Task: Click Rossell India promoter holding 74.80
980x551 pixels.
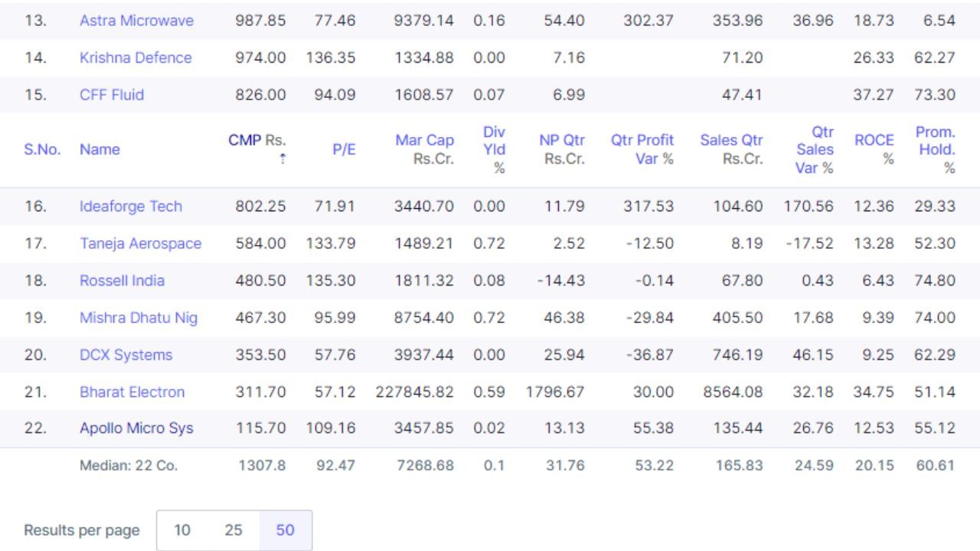Action: click(x=935, y=281)
